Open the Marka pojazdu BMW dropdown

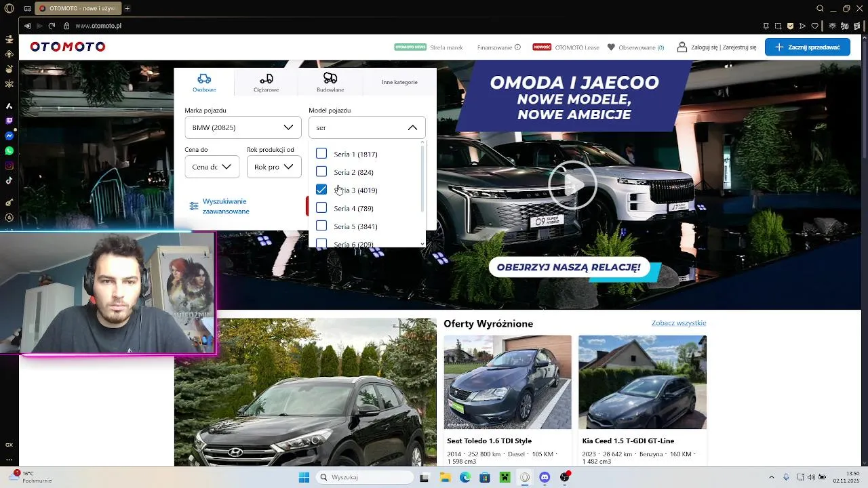click(243, 127)
